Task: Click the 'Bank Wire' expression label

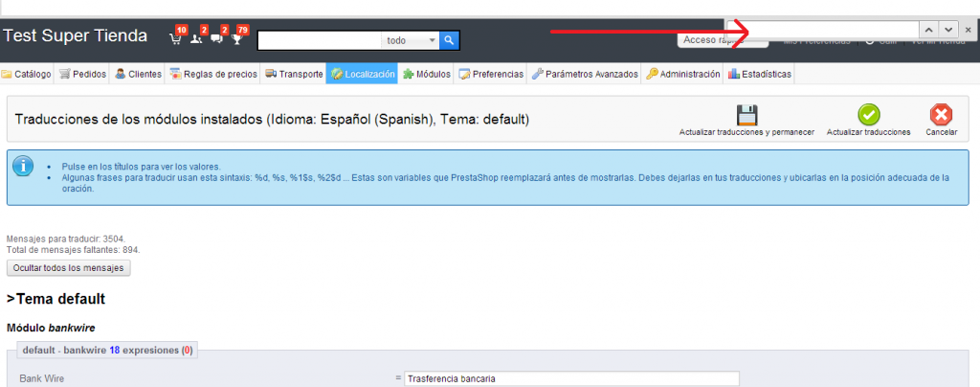Action: [42, 378]
